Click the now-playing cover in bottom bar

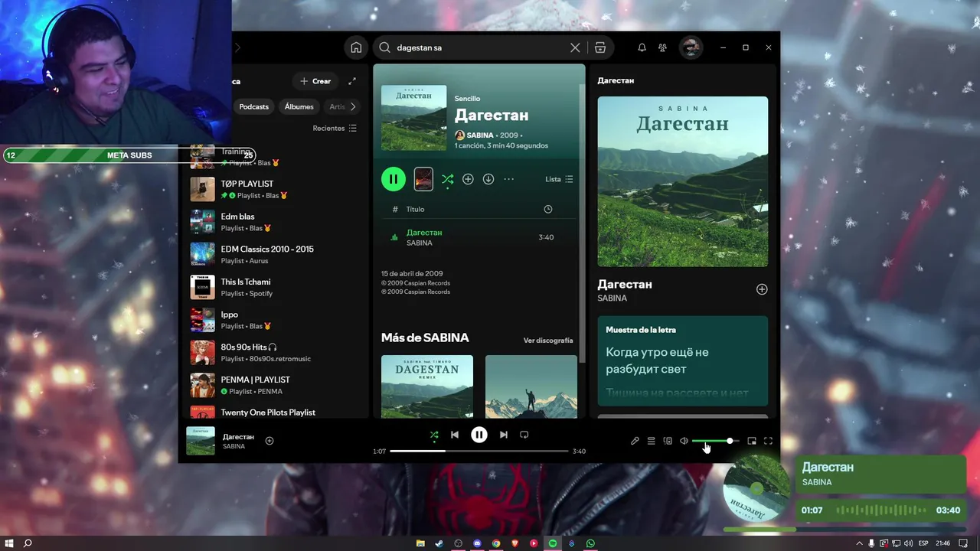201,441
